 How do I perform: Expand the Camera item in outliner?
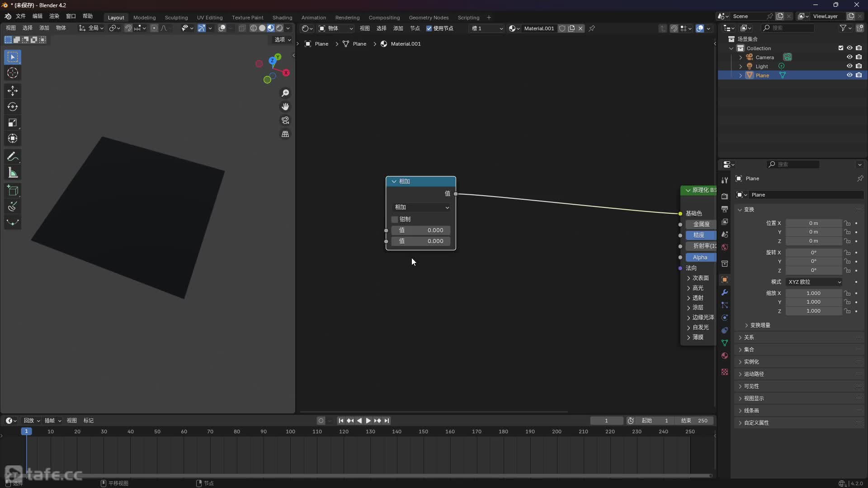pyautogui.click(x=741, y=57)
